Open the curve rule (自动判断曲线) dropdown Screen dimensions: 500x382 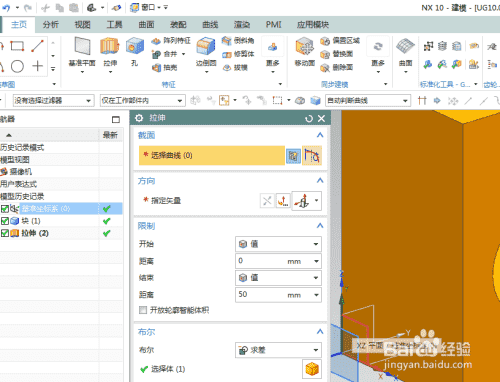point(368,100)
